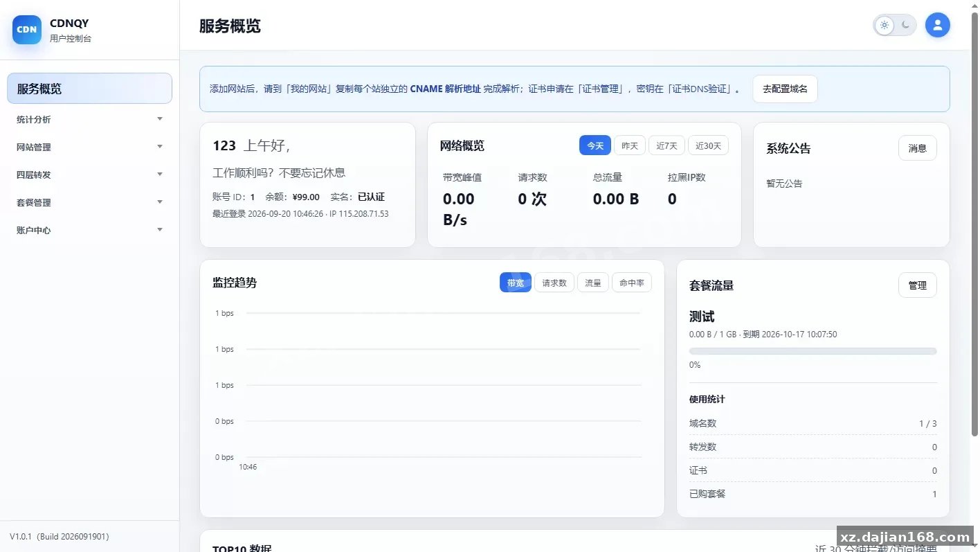
Task: Click the 已购套餐 row
Action: click(813, 494)
